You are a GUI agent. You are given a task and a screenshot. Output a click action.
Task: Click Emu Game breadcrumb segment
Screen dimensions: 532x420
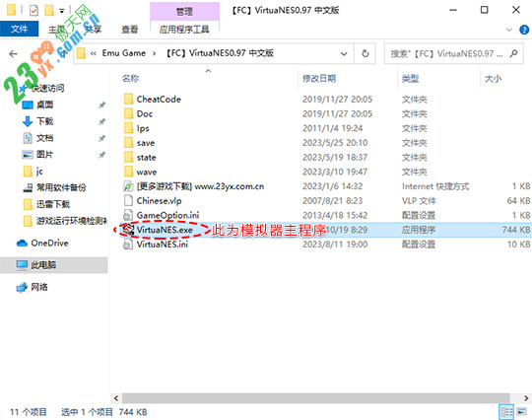click(124, 53)
